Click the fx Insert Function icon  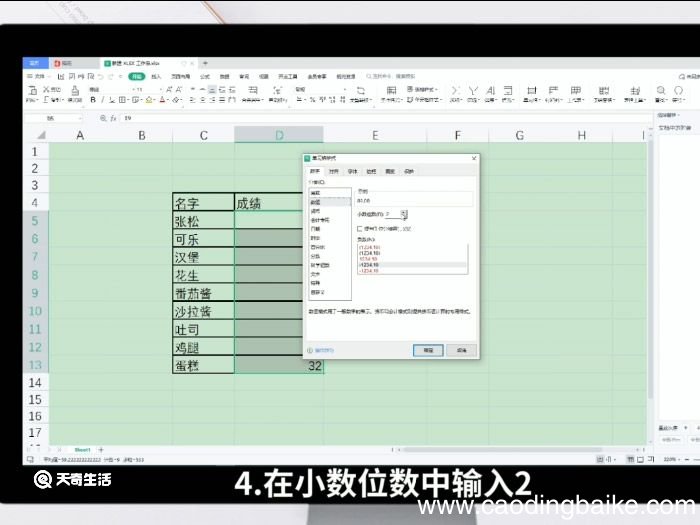113,118
